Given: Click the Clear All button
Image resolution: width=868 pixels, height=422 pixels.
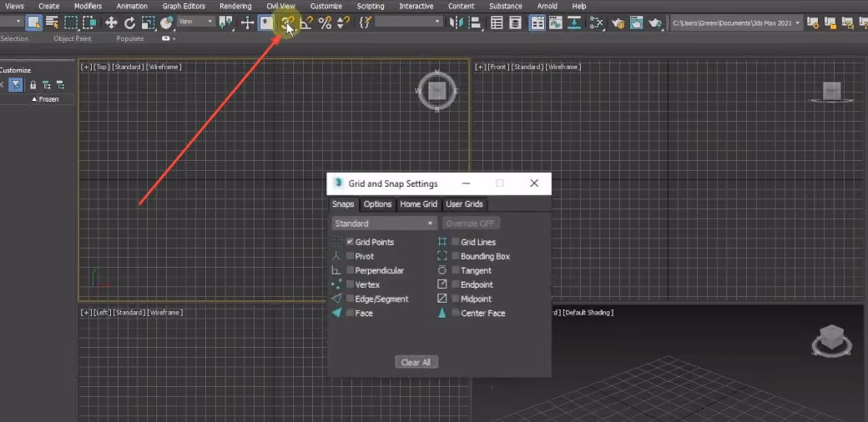Looking at the screenshot, I should click(x=416, y=362).
